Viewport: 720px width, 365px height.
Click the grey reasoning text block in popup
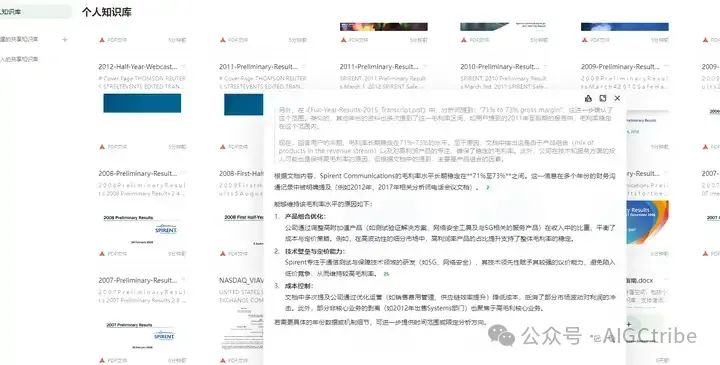(x=445, y=135)
